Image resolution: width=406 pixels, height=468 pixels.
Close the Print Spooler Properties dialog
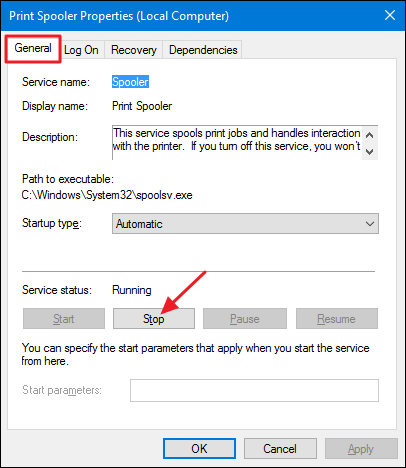click(390, 15)
